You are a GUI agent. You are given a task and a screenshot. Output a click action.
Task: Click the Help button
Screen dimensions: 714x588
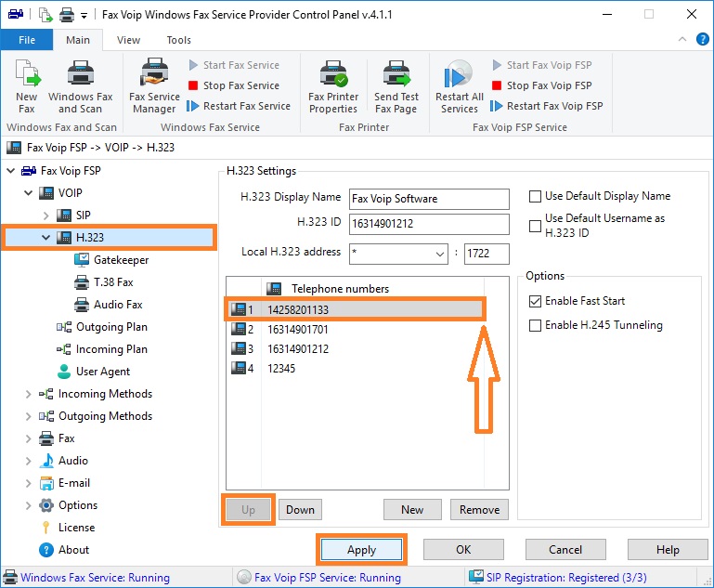pyautogui.click(x=668, y=550)
